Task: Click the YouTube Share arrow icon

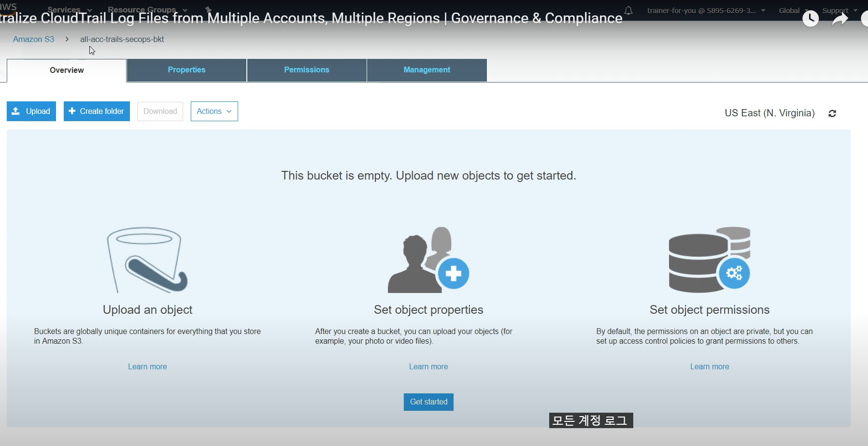Action: [840, 19]
